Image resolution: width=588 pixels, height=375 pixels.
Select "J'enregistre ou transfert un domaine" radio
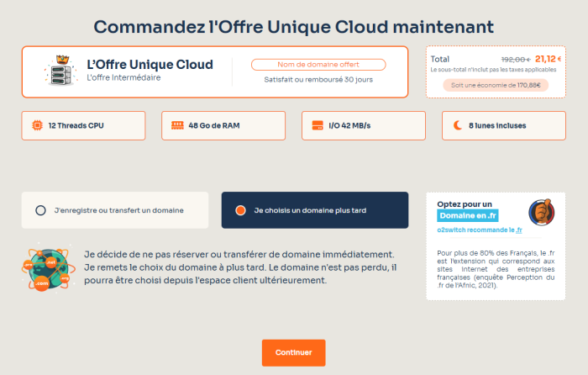coord(41,210)
